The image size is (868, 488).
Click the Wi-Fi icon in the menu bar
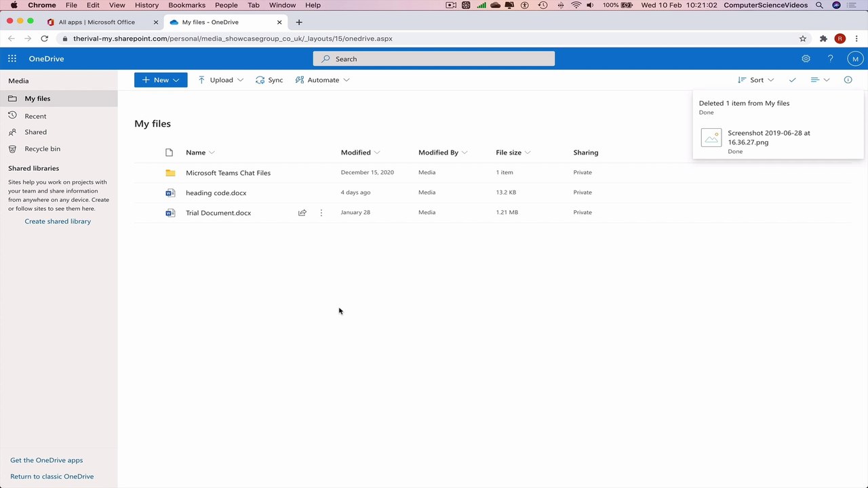(576, 5)
